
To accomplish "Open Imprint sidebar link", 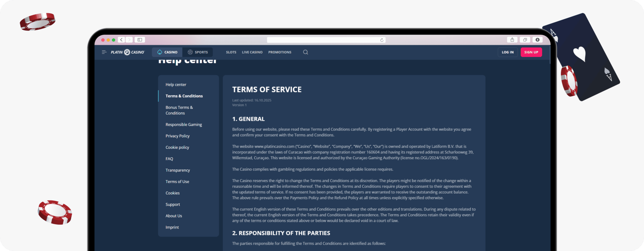I will pos(172,227).
